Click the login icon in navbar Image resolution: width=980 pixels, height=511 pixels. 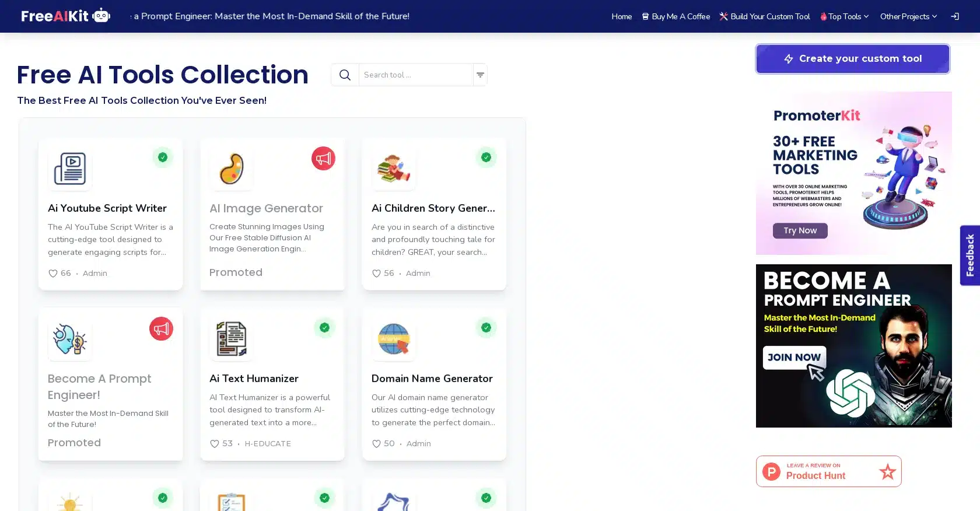point(954,16)
